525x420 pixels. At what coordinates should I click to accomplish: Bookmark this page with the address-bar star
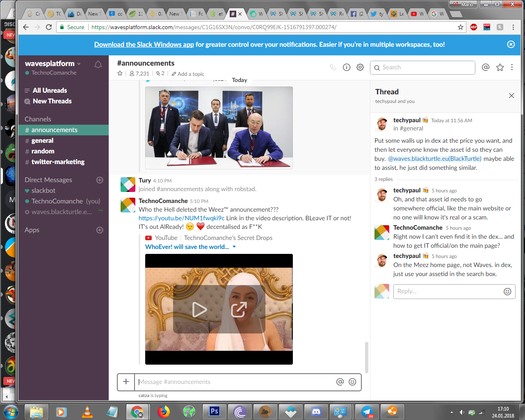(x=461, y=27)
